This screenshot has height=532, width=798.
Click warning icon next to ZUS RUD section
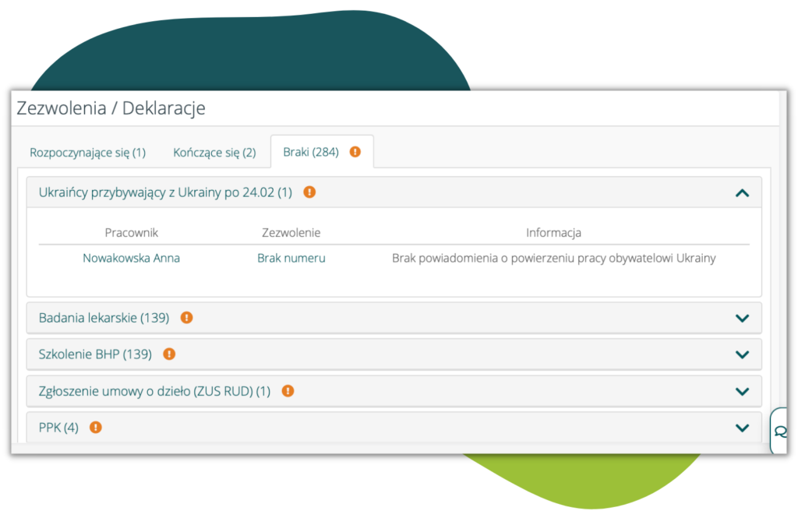pyautogui.click(x=288, y=391)
